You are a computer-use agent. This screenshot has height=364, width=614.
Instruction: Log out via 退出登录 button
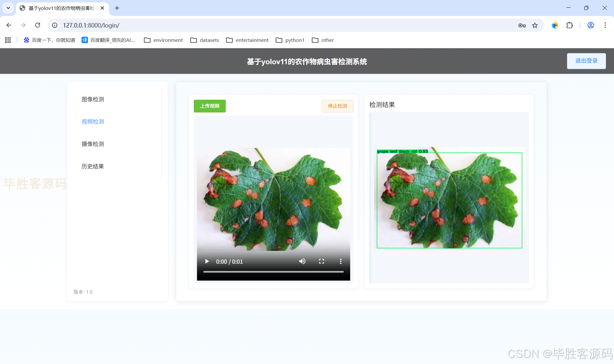(586, 61)
